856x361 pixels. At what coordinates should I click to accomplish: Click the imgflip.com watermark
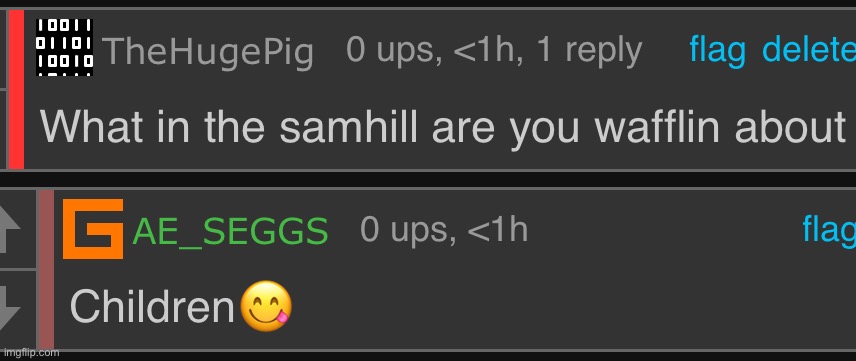29,353
